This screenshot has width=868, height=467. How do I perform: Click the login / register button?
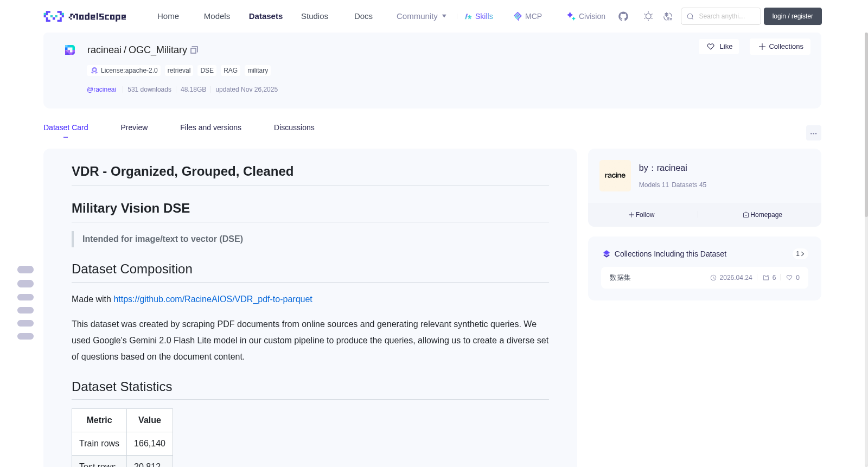point(793,16)
